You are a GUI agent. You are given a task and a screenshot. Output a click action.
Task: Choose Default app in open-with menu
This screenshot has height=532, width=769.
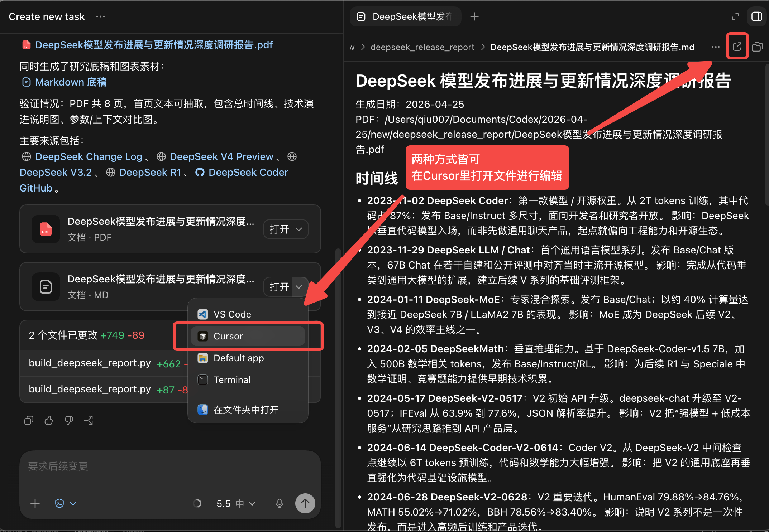[248, 358]
